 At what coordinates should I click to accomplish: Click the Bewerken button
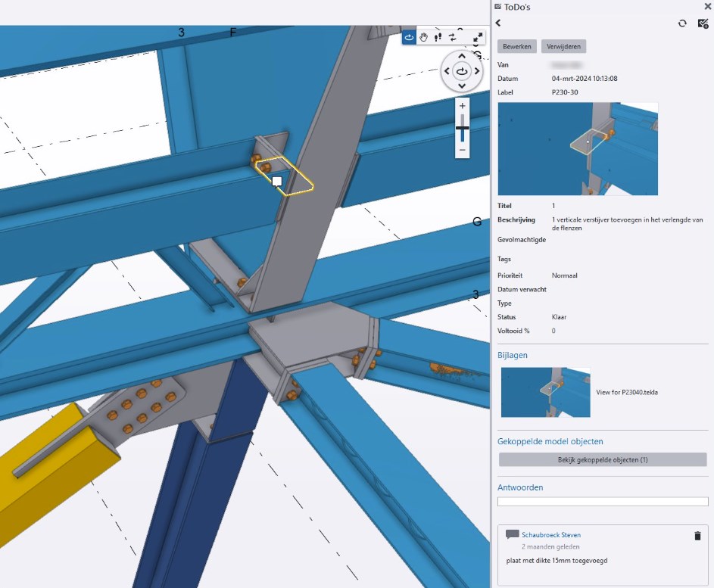517,46
